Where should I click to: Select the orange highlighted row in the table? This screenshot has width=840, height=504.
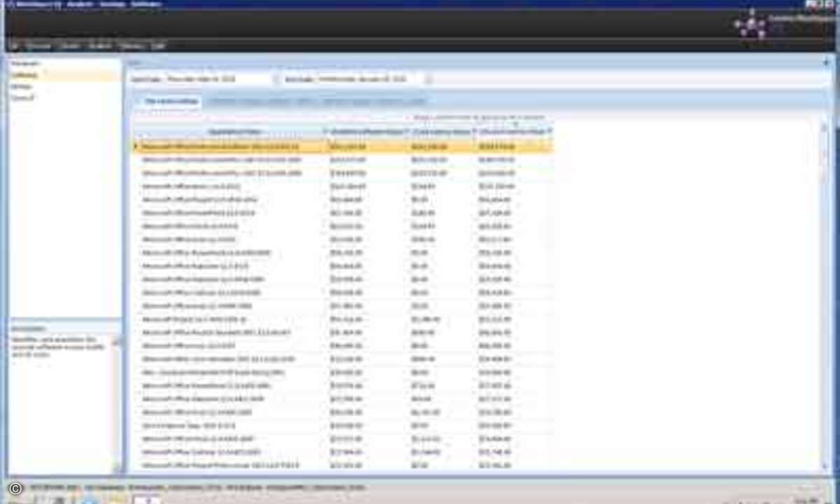[x=343, y=147]
